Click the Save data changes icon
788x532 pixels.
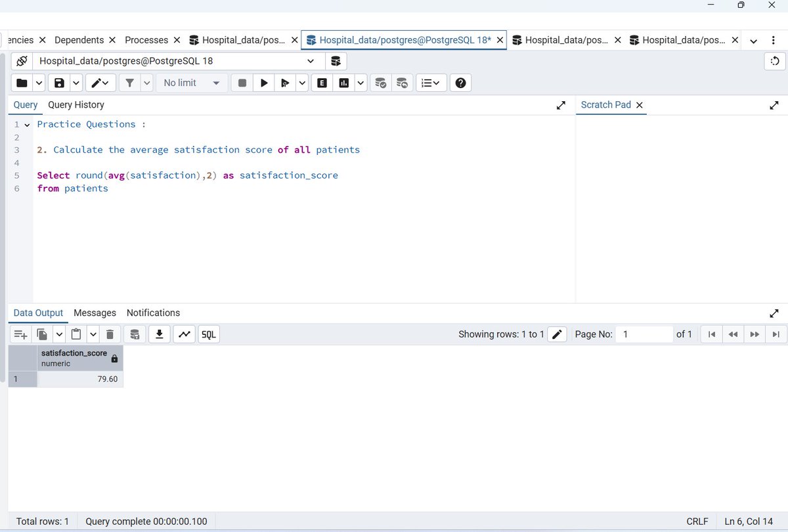[x=135, y=334]
